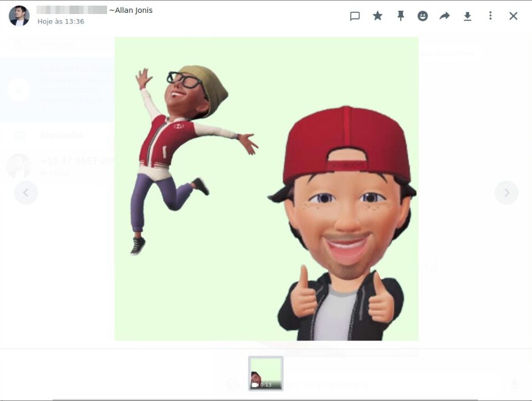Screen dimensions: 532x401
Task: Pin the media with pushpin icon
Action: [x=401, y=16]
